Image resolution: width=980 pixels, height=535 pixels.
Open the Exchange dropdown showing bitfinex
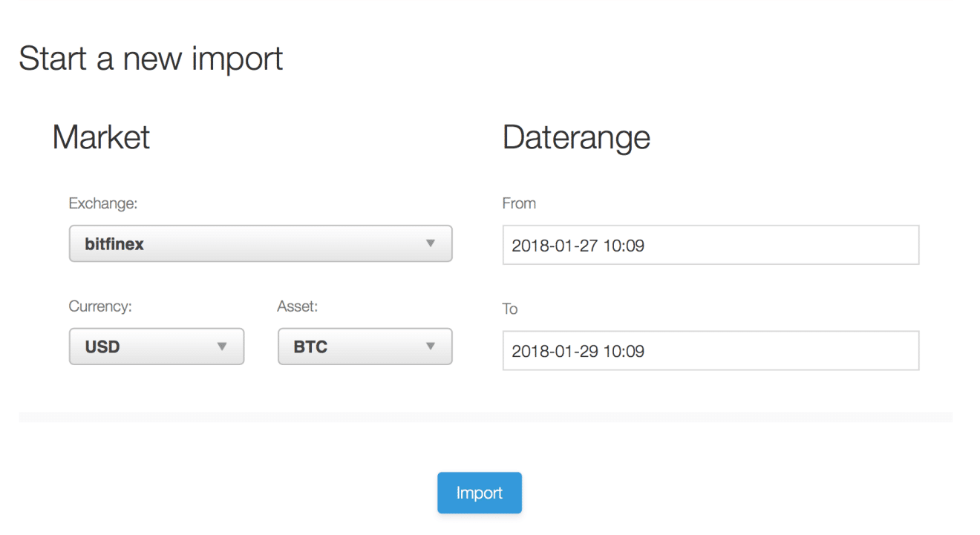pyautogui.click(x=261, y=243)
